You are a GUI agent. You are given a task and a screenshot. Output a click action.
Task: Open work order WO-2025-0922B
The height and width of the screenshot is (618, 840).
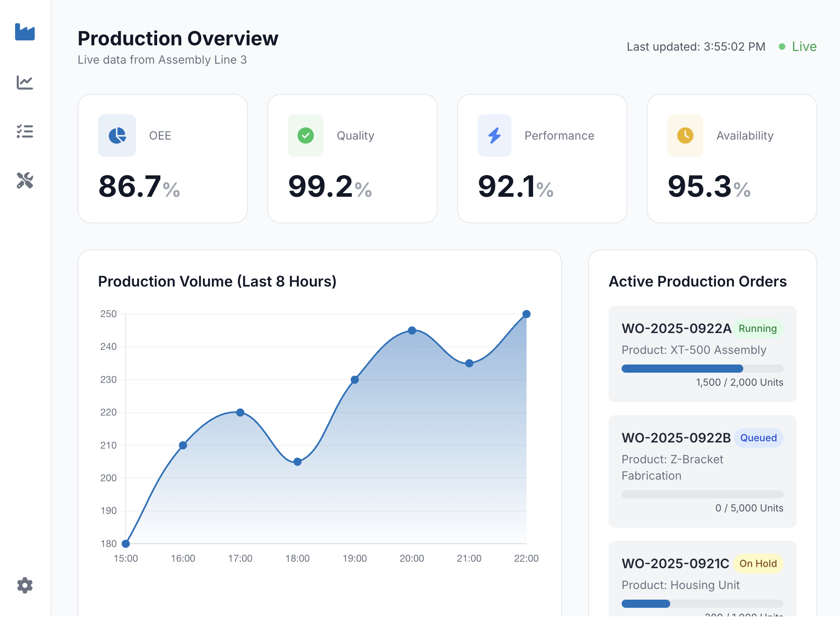[676, 438]
